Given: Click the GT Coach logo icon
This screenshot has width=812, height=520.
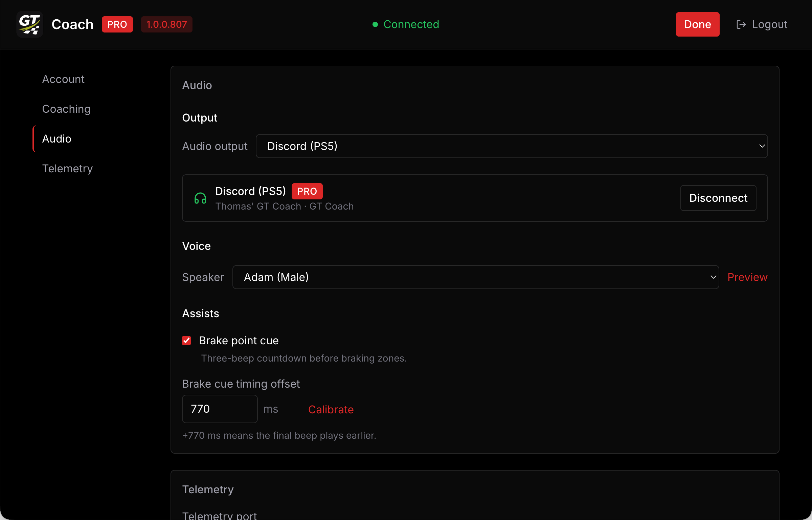Looking at the screenshot, I should tap(30, 24).
